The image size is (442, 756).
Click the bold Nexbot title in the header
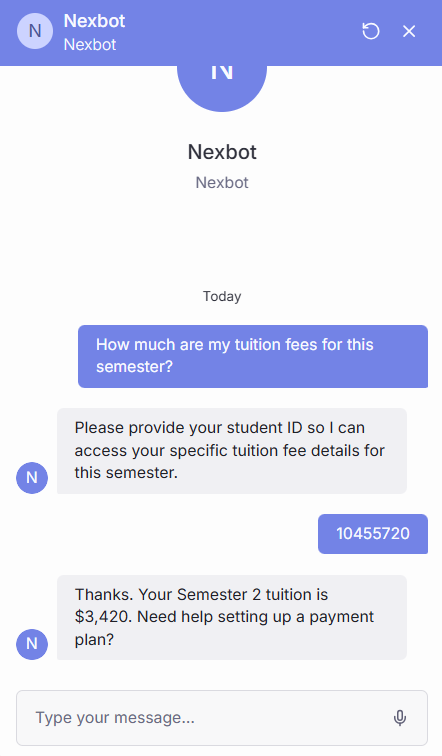tap(94, 21)
